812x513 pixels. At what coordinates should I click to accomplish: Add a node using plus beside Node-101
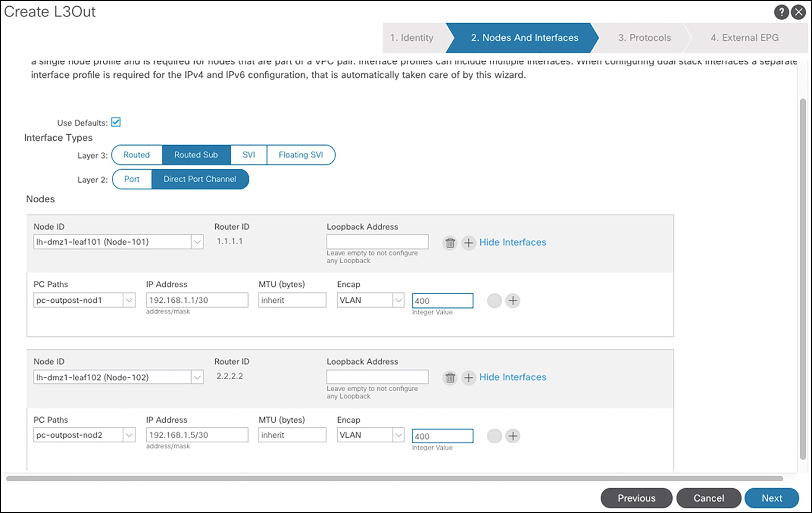point(468,243)
